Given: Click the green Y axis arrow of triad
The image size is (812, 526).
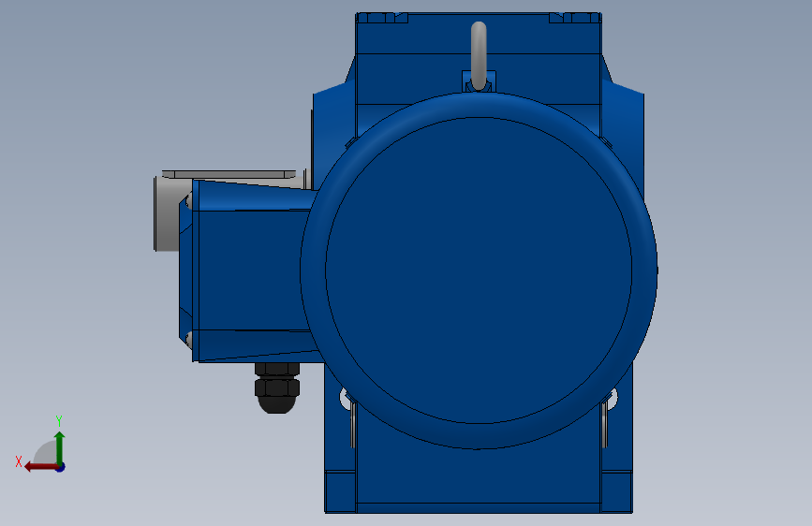Looking at the screenshot, I should click(x=60, y=446).
